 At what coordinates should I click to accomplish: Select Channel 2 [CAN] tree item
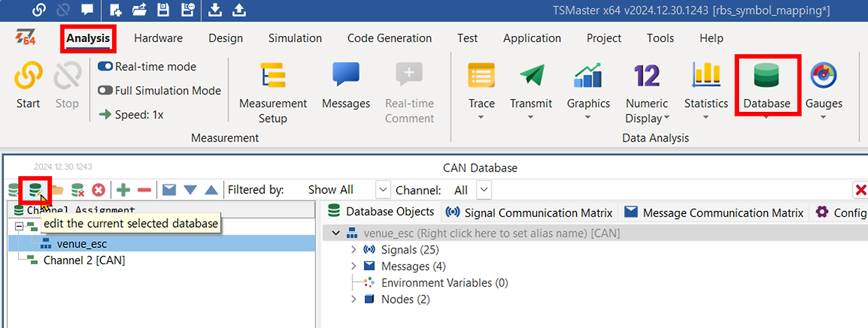click(84, 260)
